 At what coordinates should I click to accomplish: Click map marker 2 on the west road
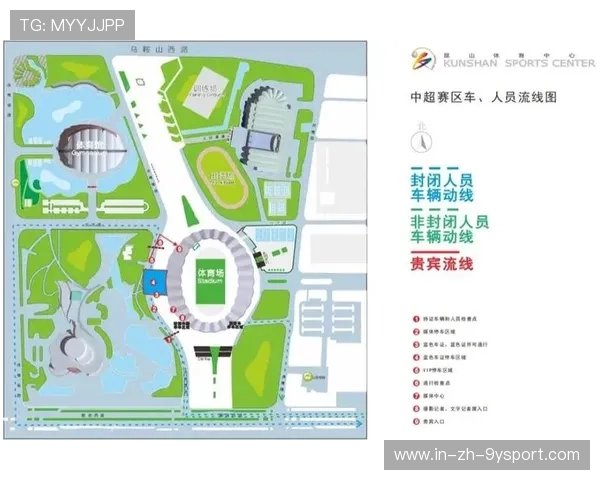coord(154,309)
